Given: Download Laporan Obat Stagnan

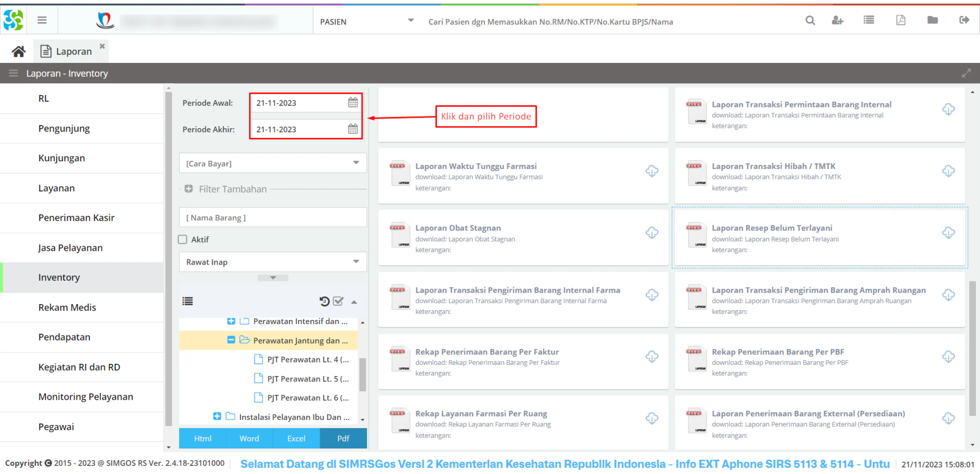Looking at the screenshot, I should point(652,233).
